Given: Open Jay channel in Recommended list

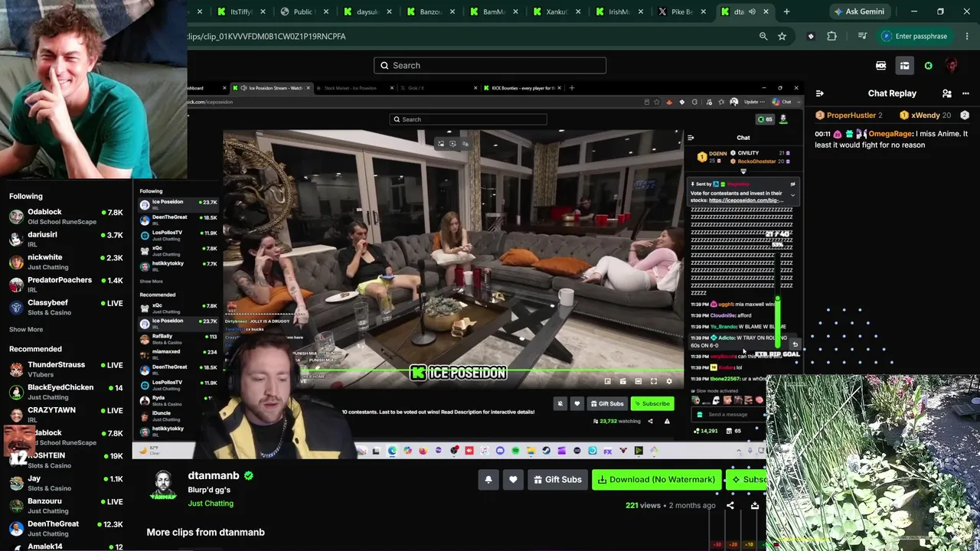Looking at the screenshot, I should (x=66, y=483).
